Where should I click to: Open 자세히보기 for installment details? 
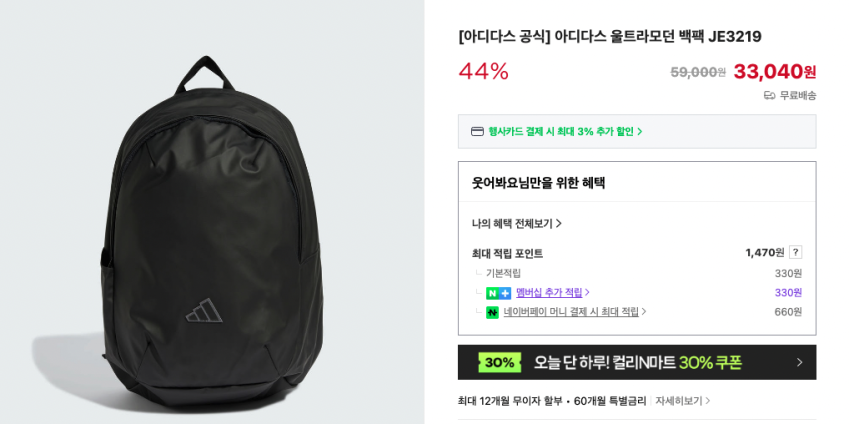tap(679, 401)
